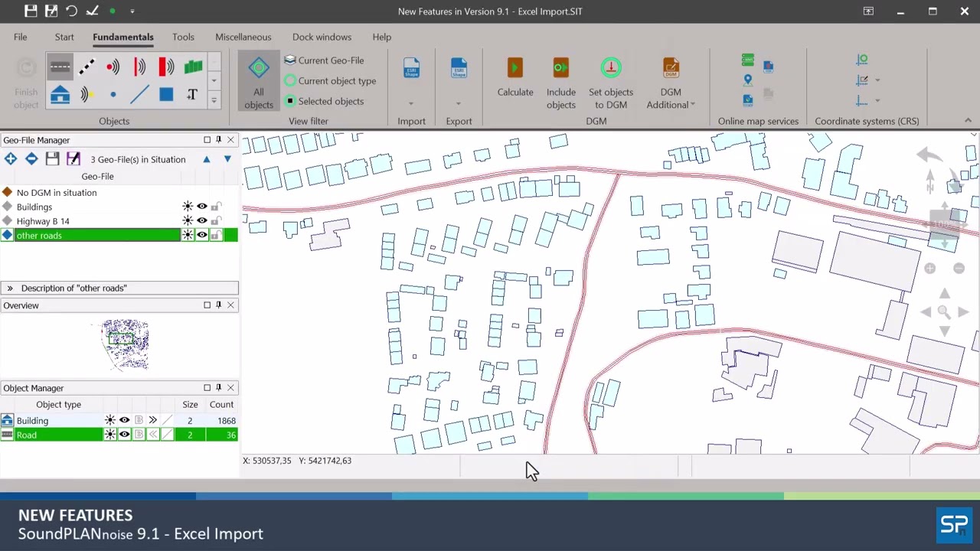Image resolution: width=980 pixels, height=551 pixels.
Task: Select the Text object tool
Action: pos(192,95)
